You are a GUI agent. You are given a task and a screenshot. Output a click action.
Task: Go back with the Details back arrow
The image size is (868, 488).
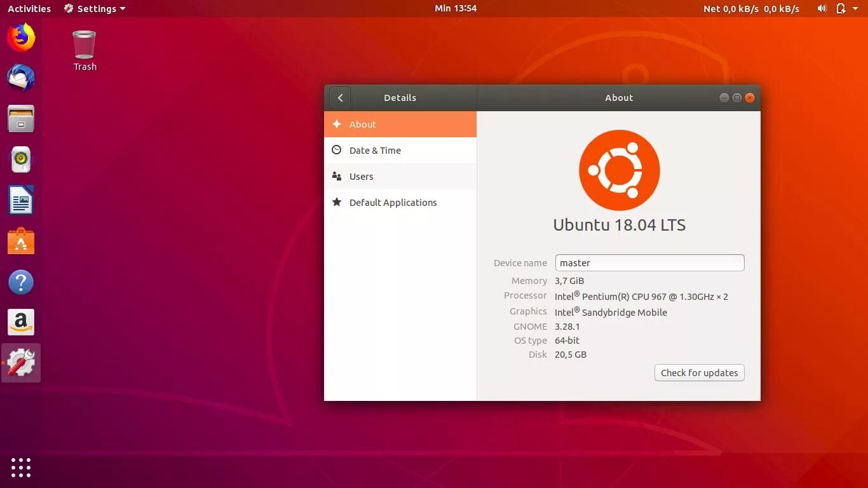(x=340, y=98)
